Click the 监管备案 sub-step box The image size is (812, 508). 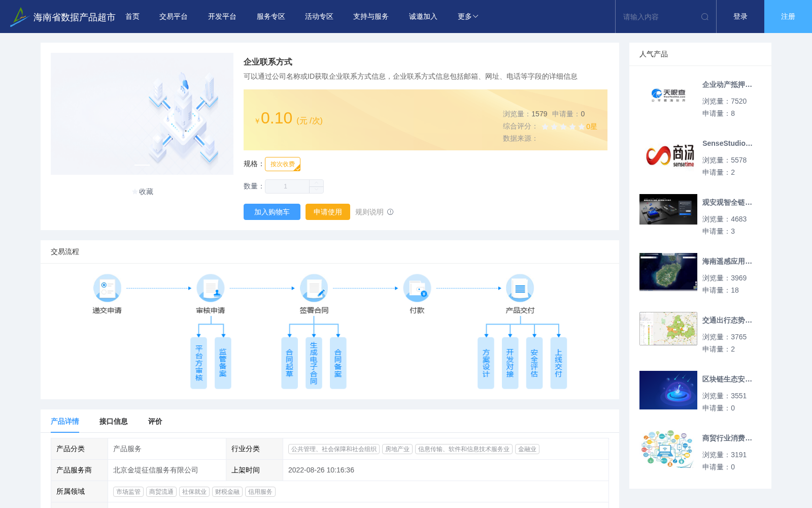pos(223,363)
